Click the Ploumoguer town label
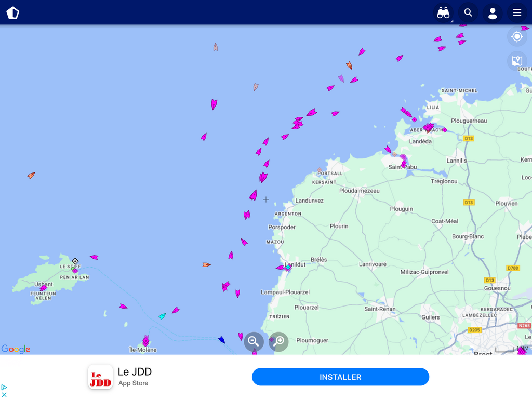The height and width of the screenshot is (399, 532). click(312, 340)
